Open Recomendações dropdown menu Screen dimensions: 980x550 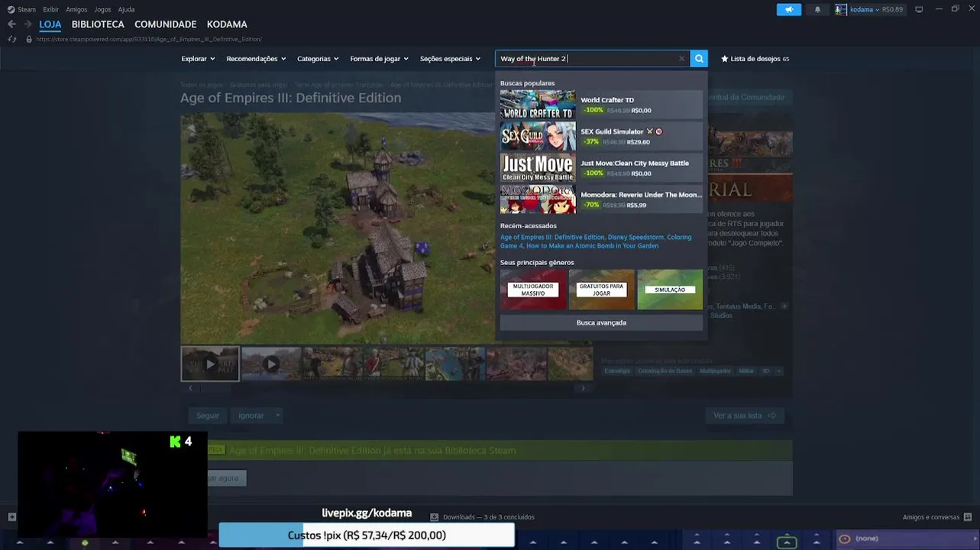[x=256, y=59]
